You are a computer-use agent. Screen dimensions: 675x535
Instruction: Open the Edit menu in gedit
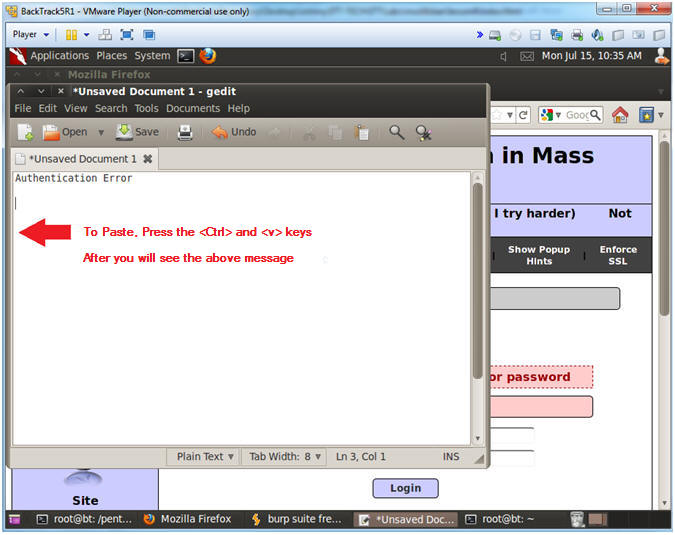point(48,108)
